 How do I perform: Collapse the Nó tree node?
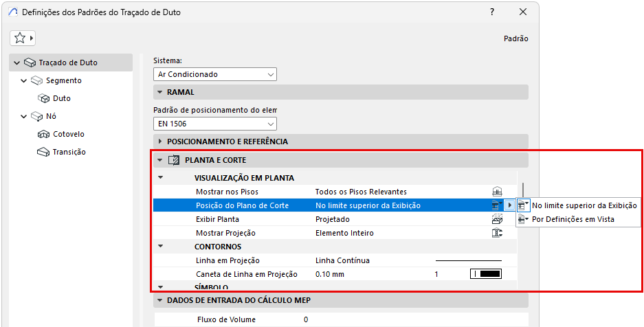click(x=24, y=117)
